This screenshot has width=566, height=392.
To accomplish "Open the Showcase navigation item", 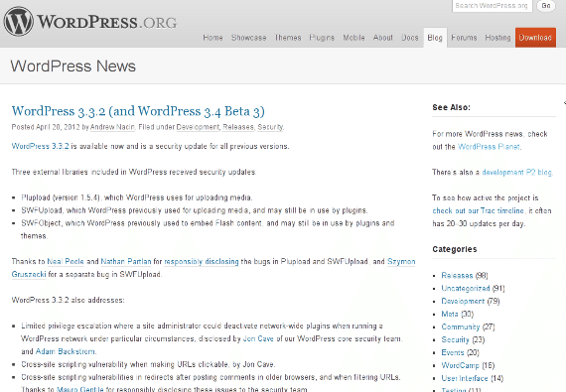I will click(248, 38).
